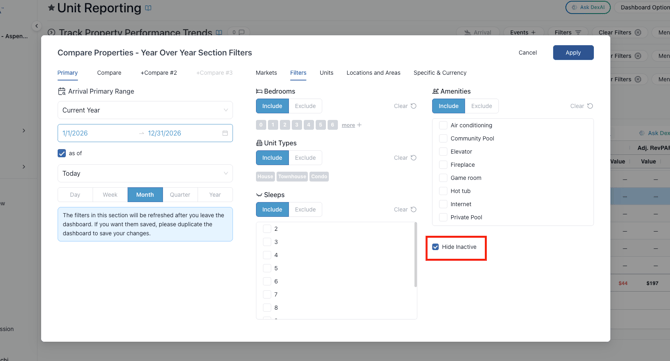
Task: Set Amenities filter to Include
Action: [x=448, y=106]
